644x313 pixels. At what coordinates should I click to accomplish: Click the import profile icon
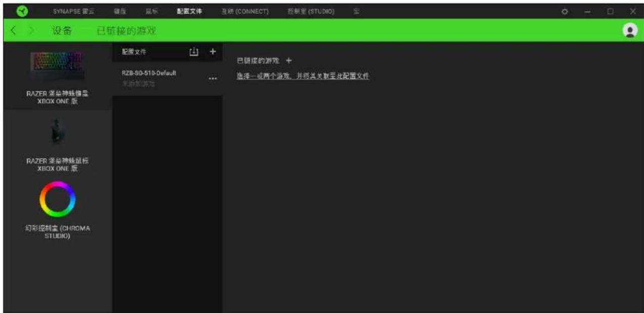(194, 51)
